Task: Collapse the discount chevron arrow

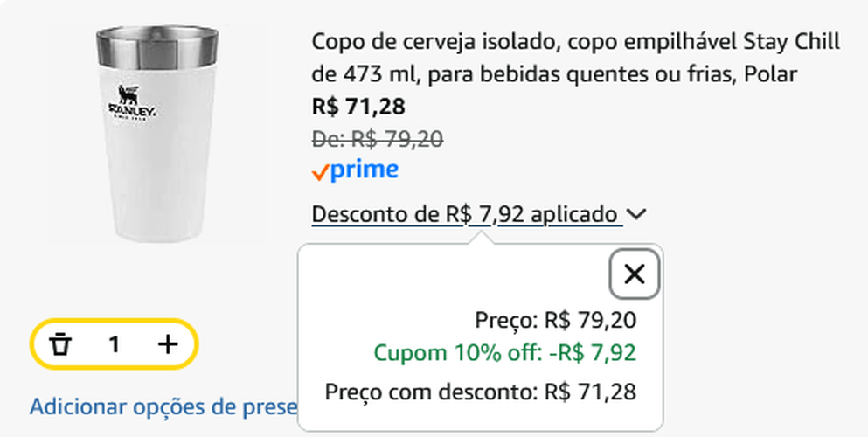Action: coord(637,214)
